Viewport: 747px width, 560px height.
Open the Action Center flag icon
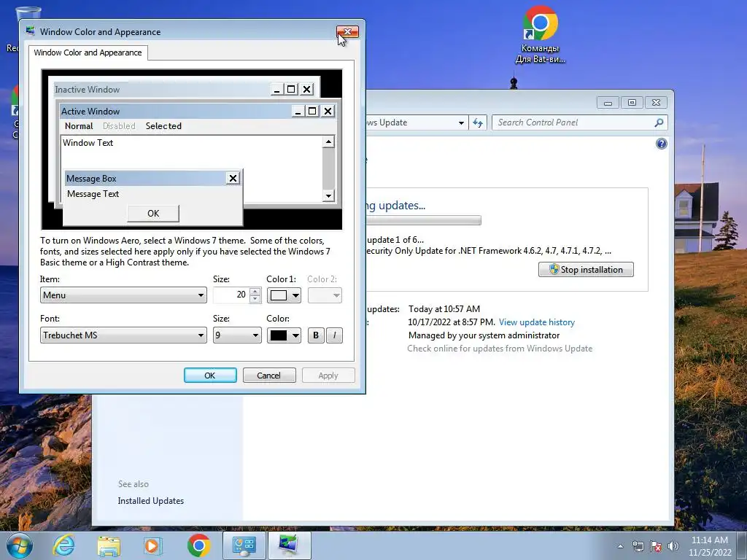click(x=656, y=546)
